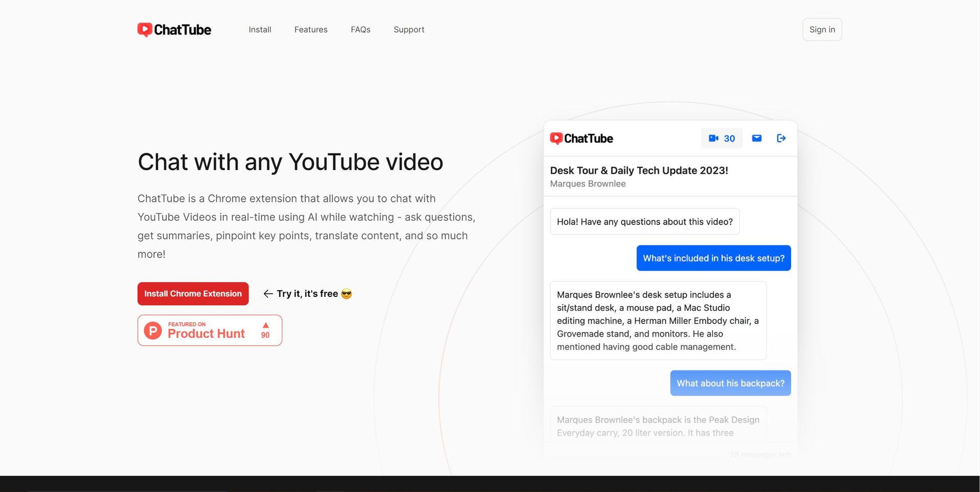
Task: Click the 'Hola!' greeting message bubble
Action: pos(644,222)
